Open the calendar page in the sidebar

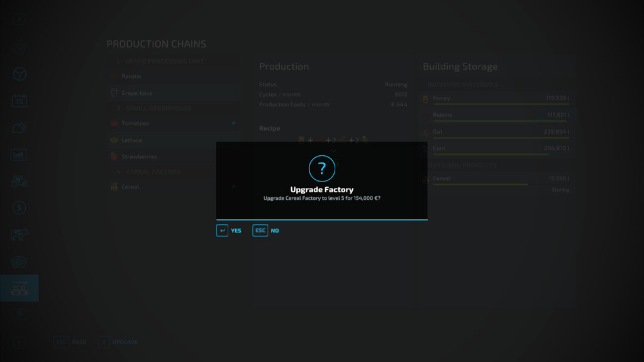click(19, 101)
